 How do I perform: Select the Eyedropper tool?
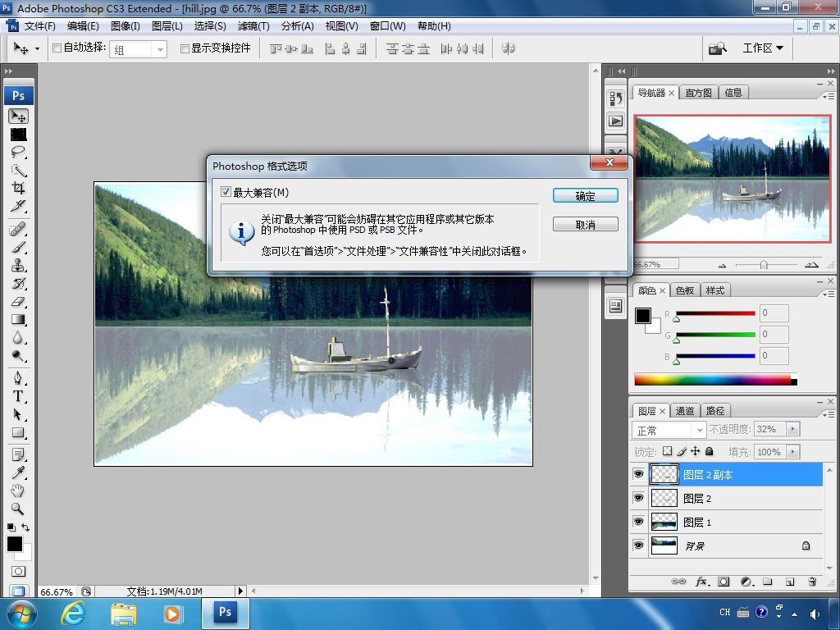point(19,472)
